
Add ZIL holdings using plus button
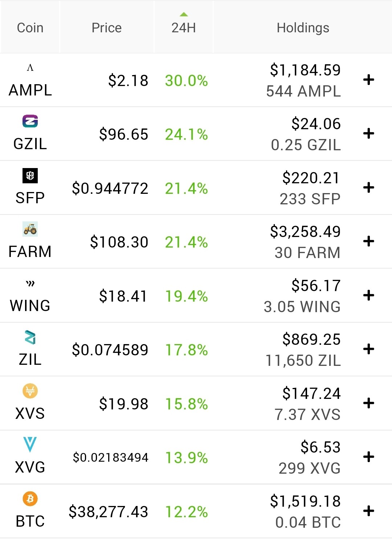pyautogui.click(x=369, y=349)
